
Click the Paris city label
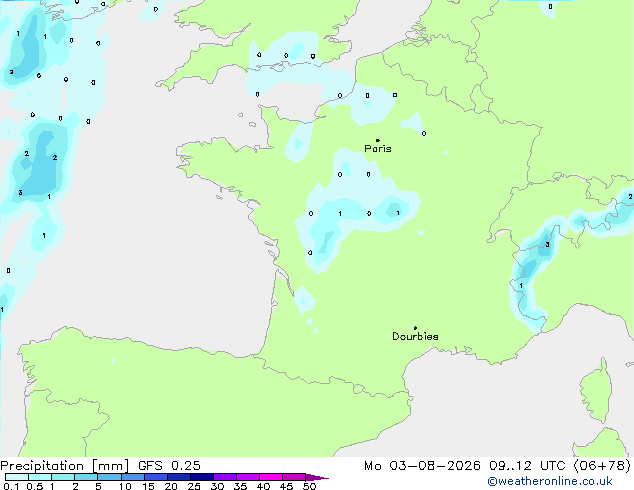click(378, 148)
